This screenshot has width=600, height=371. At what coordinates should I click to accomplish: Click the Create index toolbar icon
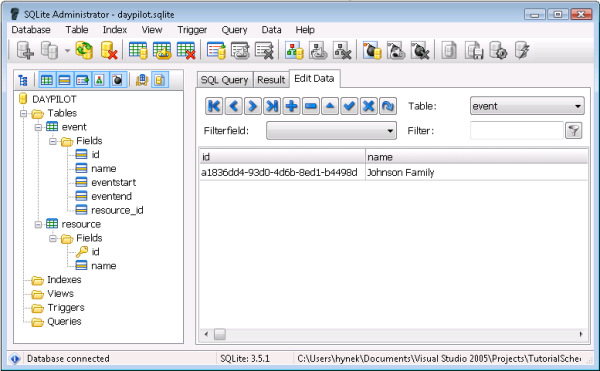point(294,50)
